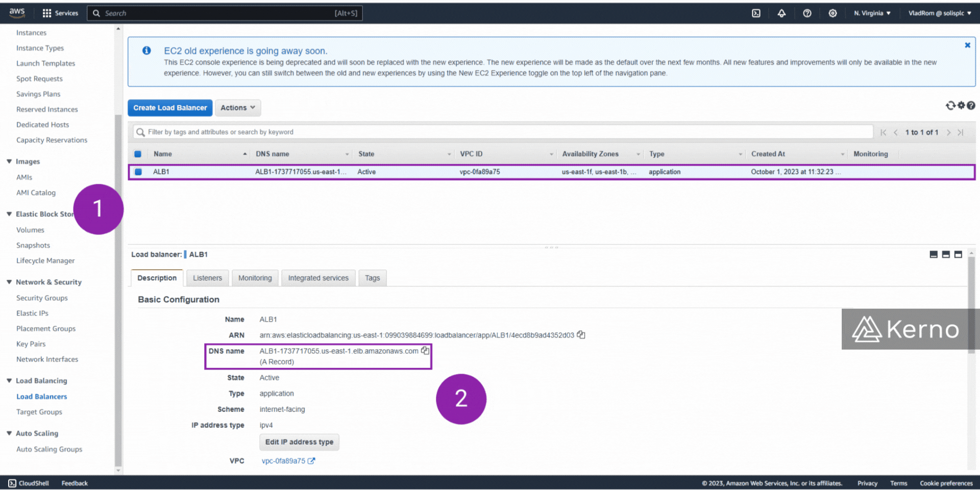Open Security Groups in sidebar

[42, 298]
